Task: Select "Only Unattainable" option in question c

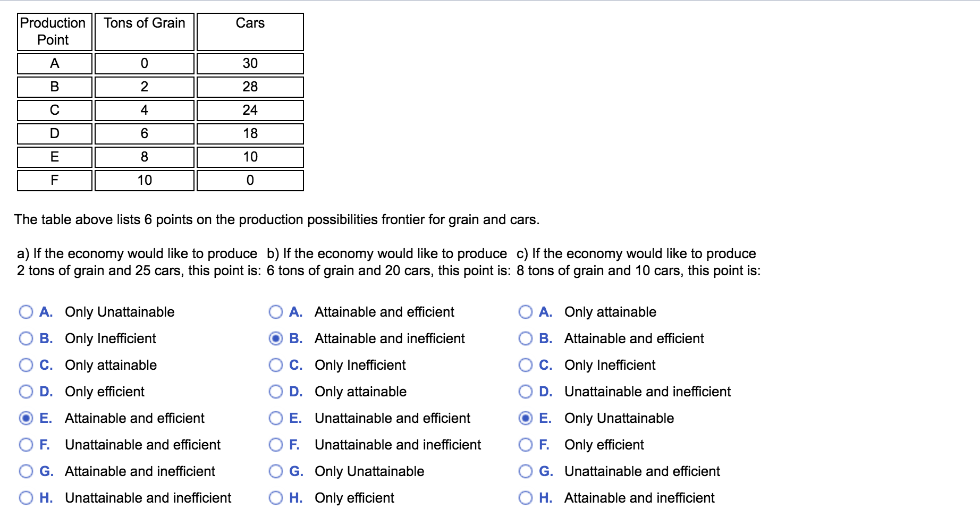Action: [x=526, y=418]
